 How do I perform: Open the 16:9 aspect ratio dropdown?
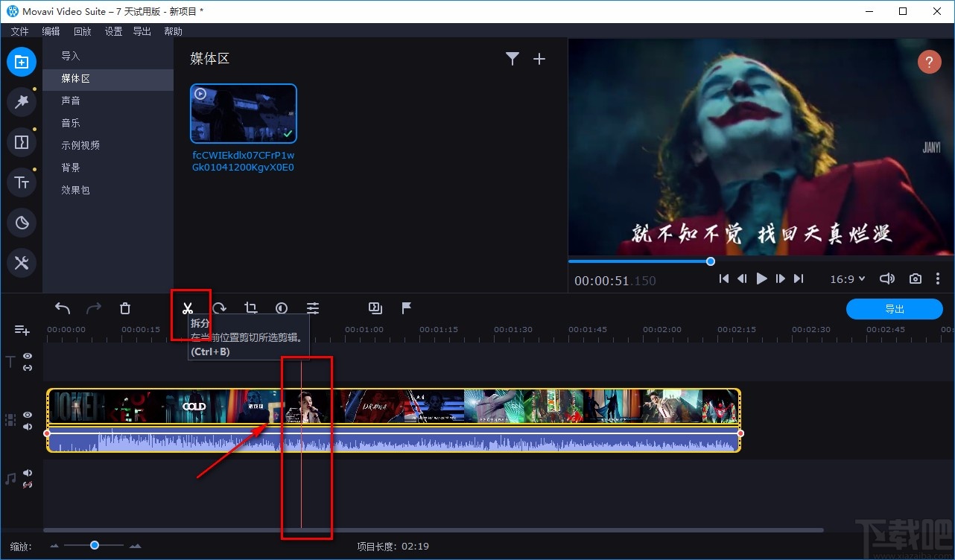pyautogui.click(x=848, y=279)
